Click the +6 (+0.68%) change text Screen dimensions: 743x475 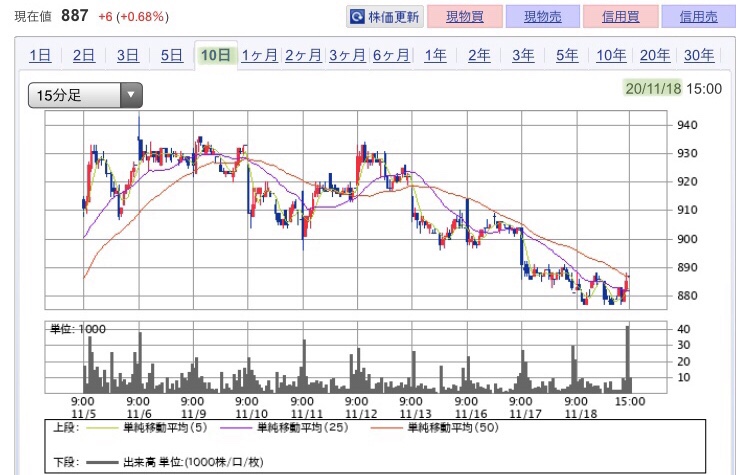(x=134, y=17)
